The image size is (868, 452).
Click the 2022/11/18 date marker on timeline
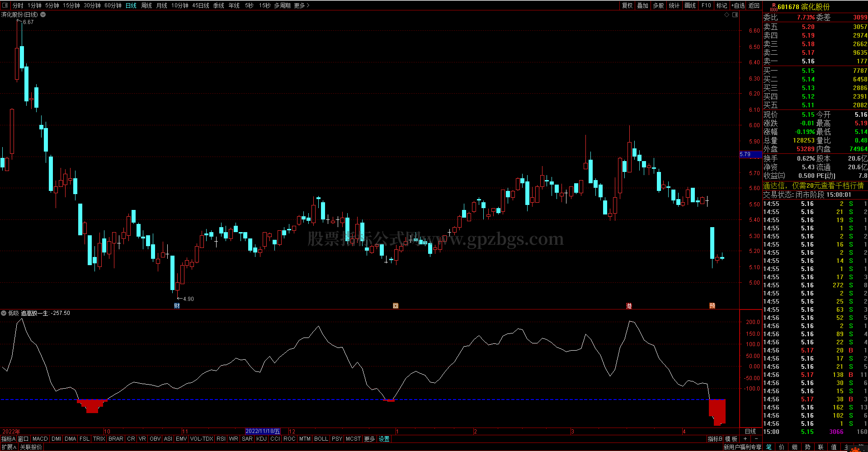click(262, 431)
